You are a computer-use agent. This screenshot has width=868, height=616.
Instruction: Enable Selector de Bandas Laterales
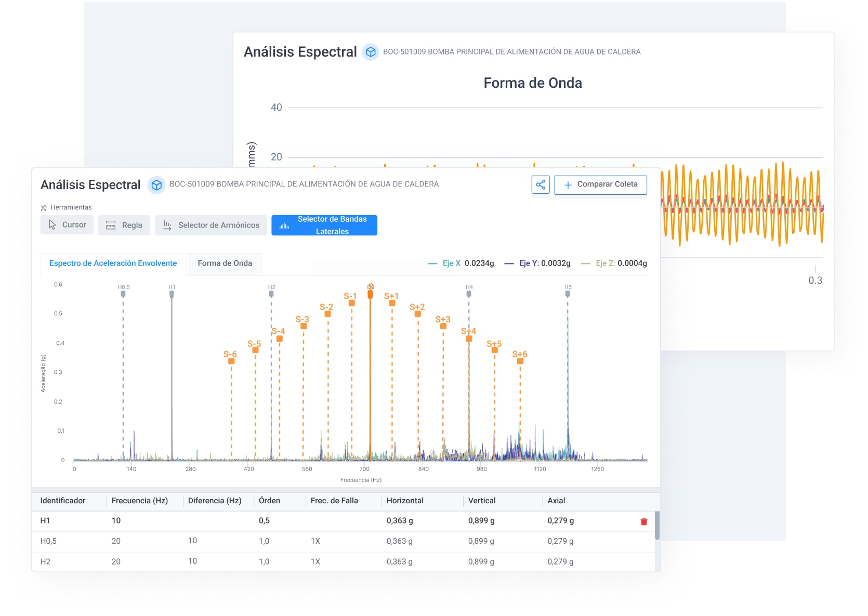[x=324, y=225]
